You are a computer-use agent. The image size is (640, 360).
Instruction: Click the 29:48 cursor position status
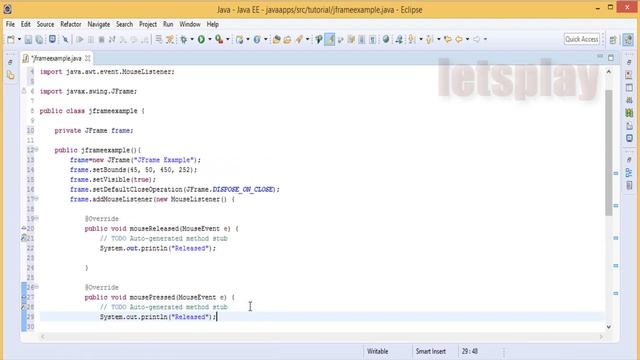470,351
